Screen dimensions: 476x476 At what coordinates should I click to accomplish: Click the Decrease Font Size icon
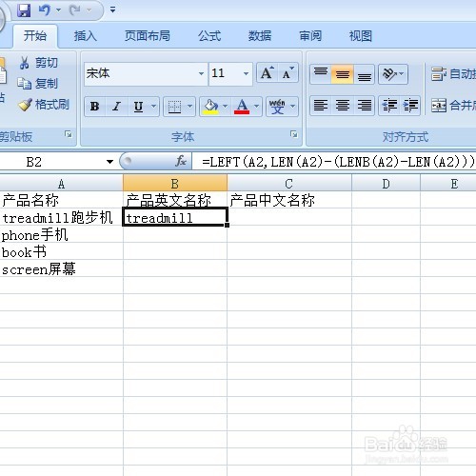point(288,73)
